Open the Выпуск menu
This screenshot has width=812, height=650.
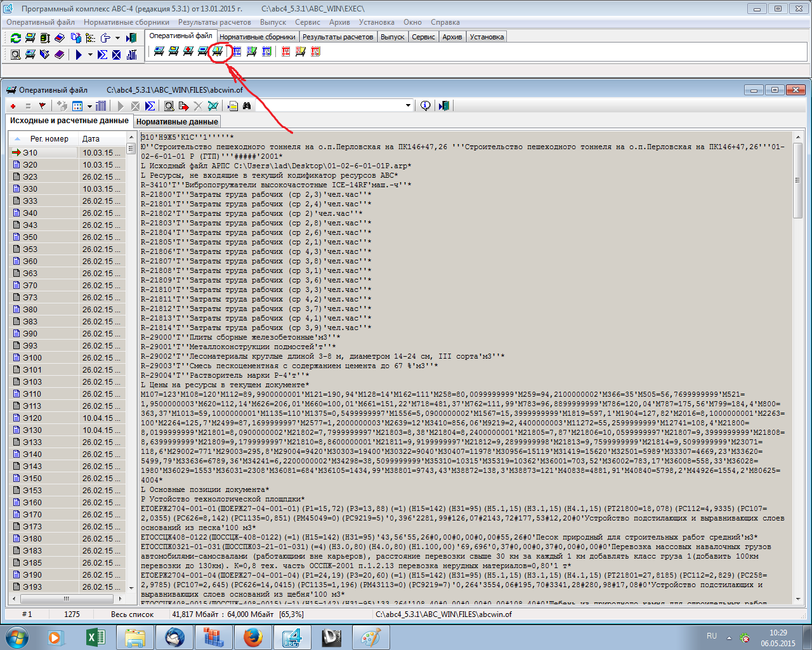[x=273, y=22]
